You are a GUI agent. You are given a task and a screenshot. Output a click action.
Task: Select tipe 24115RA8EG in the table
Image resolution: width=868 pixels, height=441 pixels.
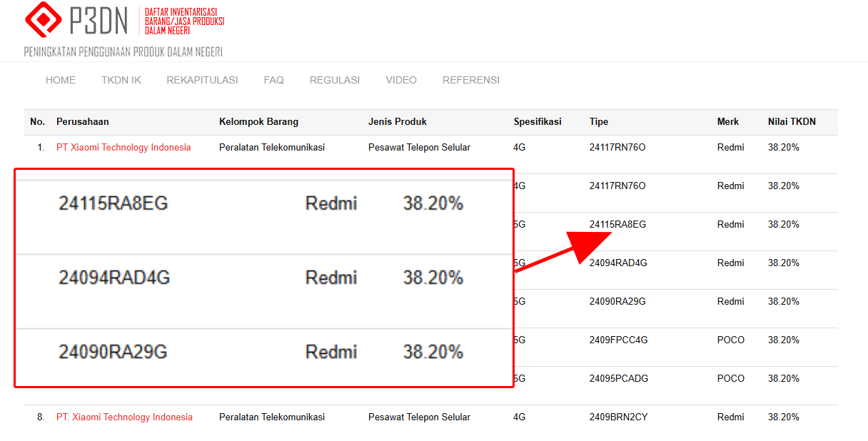point(617,224)
